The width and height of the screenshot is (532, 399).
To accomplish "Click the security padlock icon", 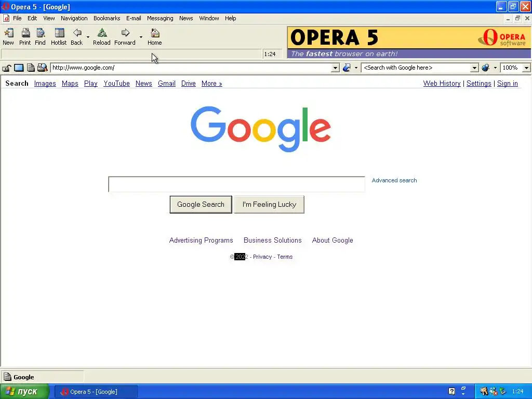I will coord(6,68).
